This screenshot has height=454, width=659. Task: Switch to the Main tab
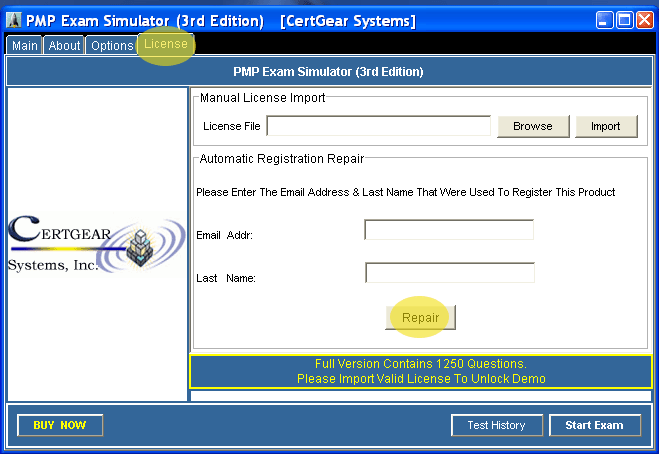[24, 45]
